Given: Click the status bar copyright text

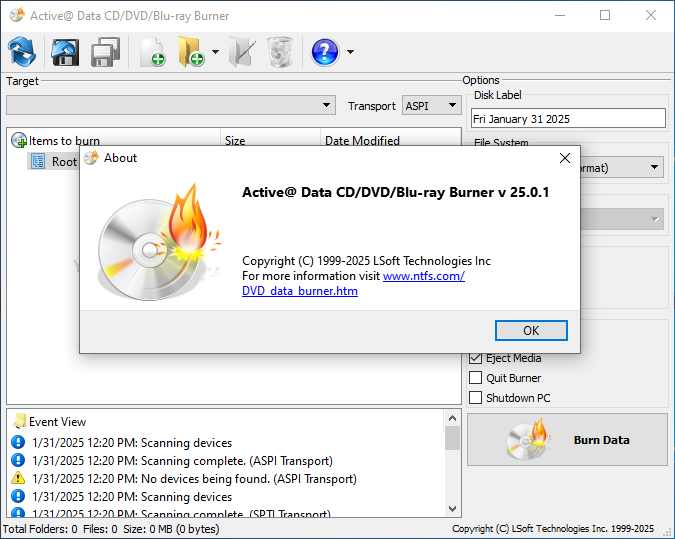Looking at the screenshot, I should pyautogui.click(x=553, y=529).
